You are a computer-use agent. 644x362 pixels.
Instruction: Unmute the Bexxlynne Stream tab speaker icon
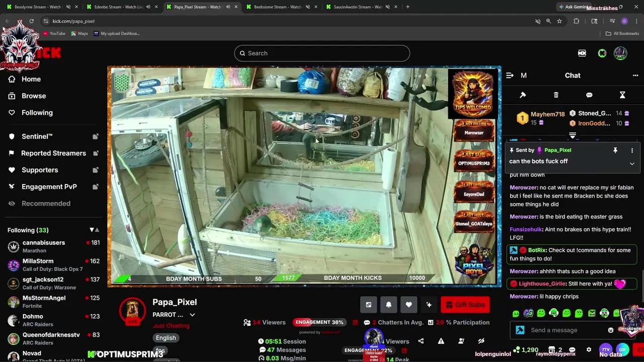[x=68, y=7]
